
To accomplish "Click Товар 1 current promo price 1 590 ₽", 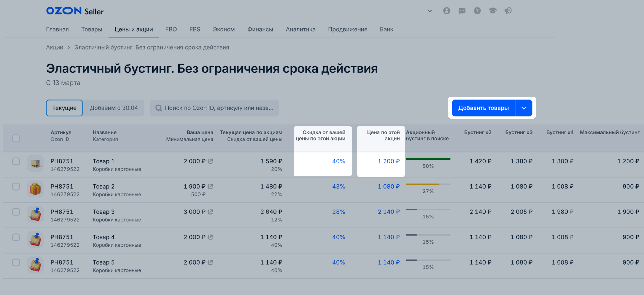I will (x=271, y=161).
